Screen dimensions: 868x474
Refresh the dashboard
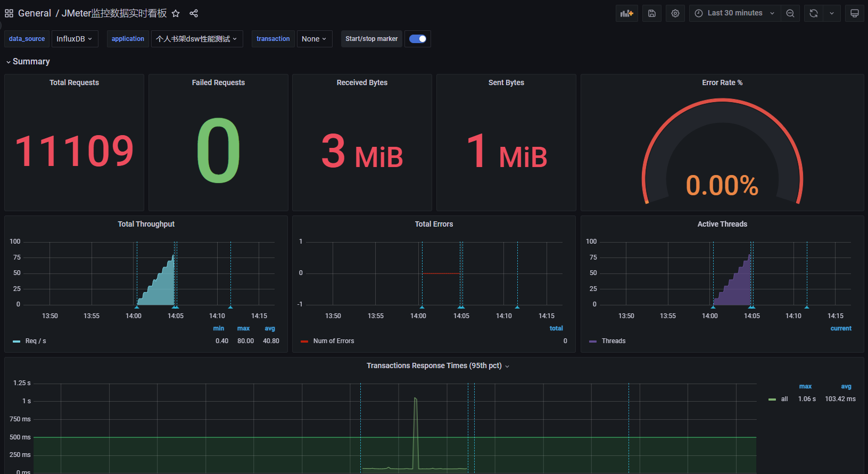tap(814, 13)
